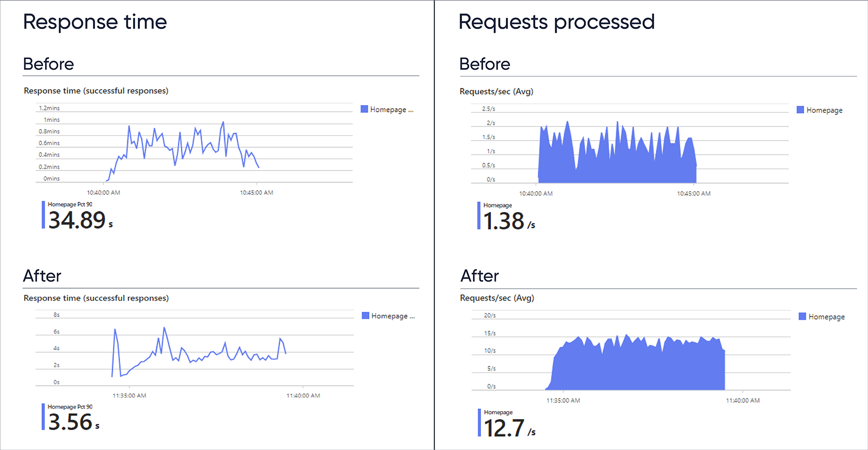868x450 pixels.
Task: Click the 12.7 /s Homepage metric
Action: click(504, 428)
